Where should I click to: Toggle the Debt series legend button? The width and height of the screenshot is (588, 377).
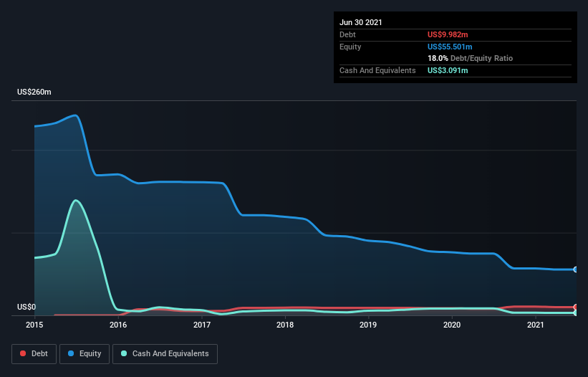click(34, 354)
